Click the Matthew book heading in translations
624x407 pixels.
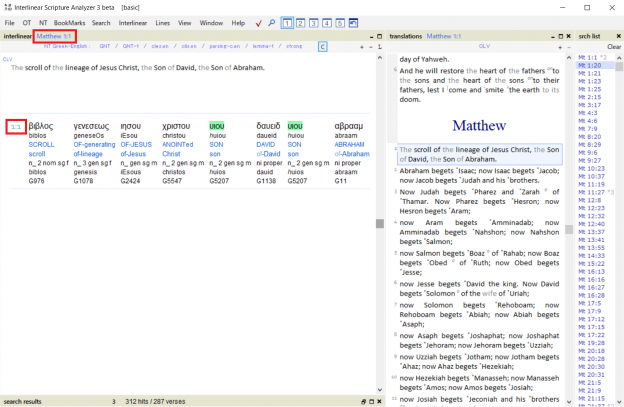(x=479, y=126)
